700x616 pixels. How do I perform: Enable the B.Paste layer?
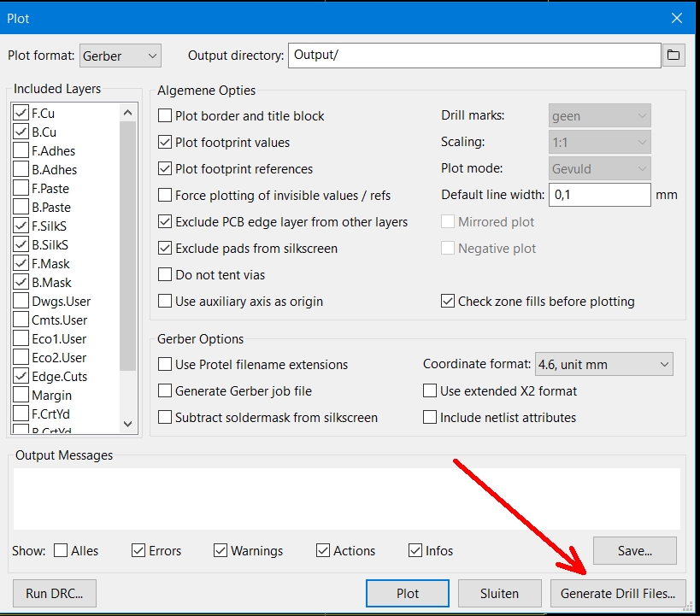tap(21, 207)
